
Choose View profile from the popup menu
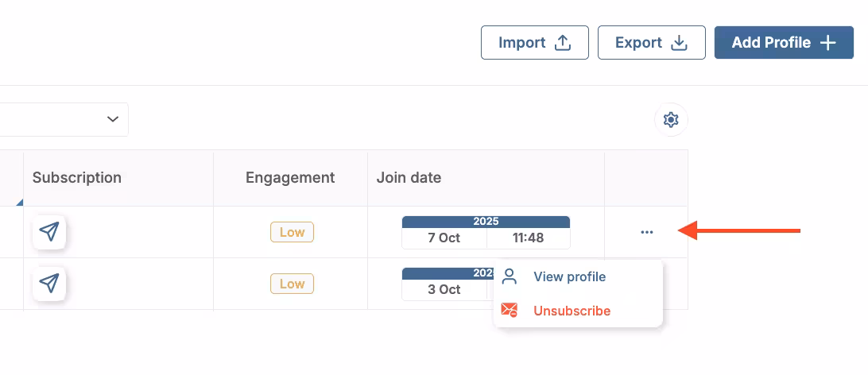(x=569, y=276)
